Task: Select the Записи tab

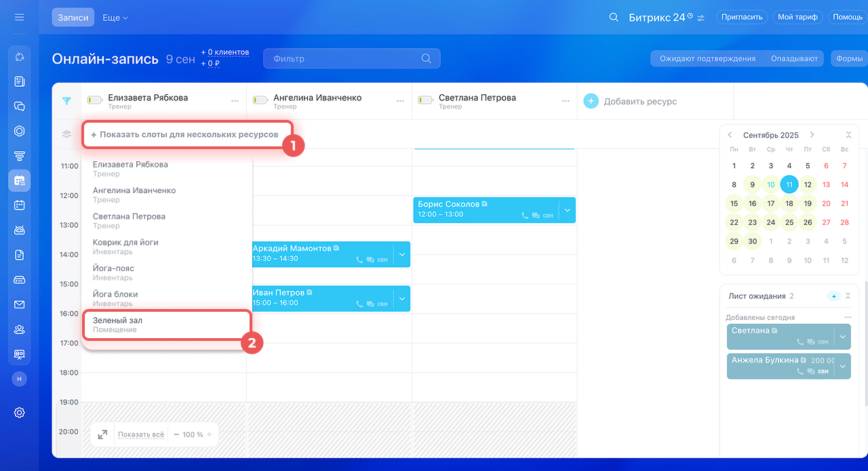Action: tap(73, 18)
